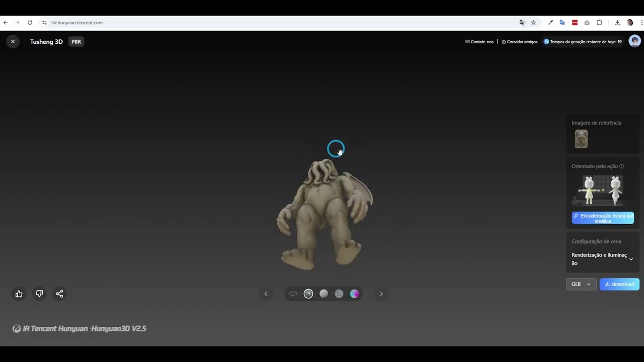Select wireframe mesh render mode sphere
The image size is (644, 362).
(x=339, y=294)
